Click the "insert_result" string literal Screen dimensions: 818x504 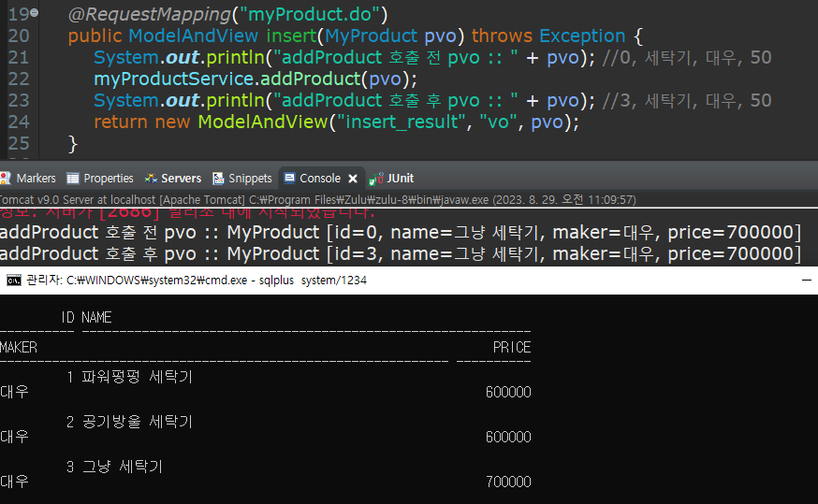pyautogui.click(x=401, y=122)
